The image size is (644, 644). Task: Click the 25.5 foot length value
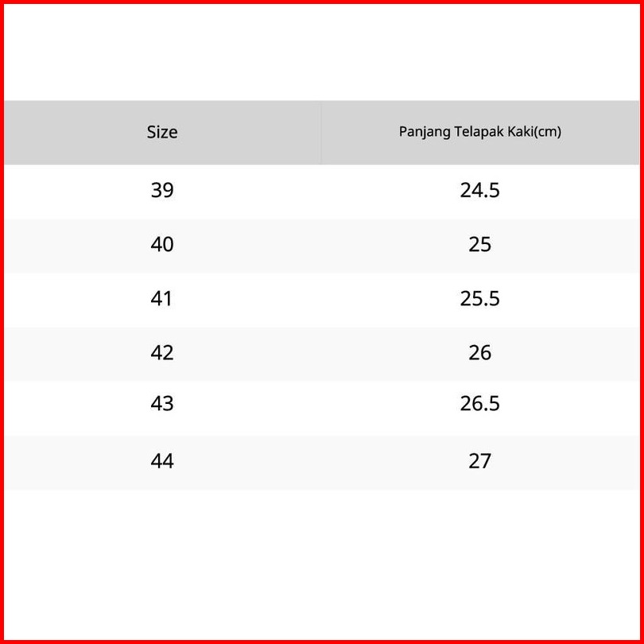click(x=479, y=299)
